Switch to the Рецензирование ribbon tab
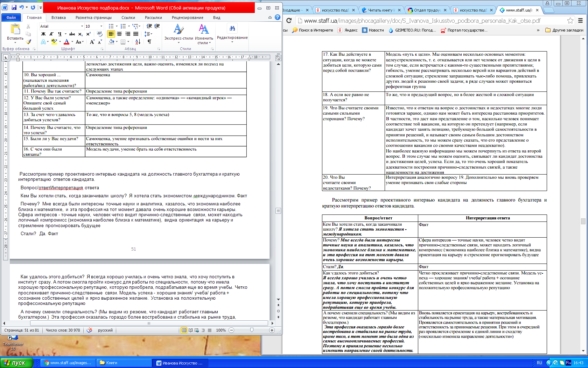 pos(187,17)
